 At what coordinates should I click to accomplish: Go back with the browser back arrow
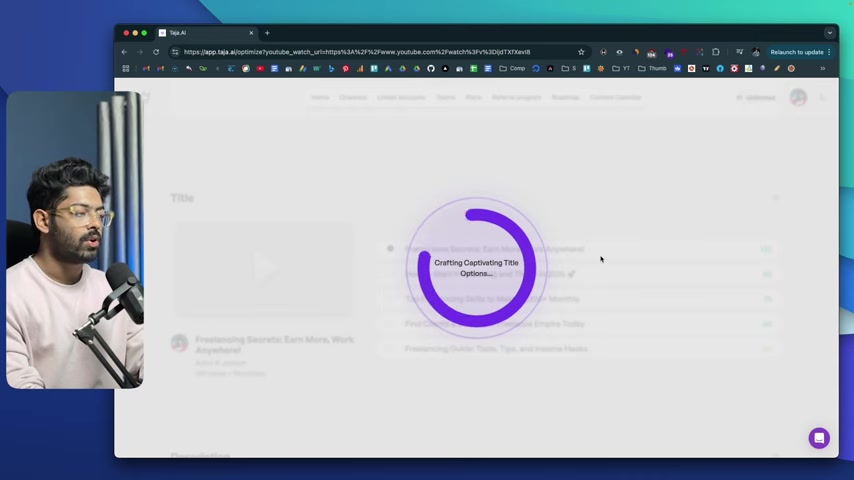click(x=124, y=52)
